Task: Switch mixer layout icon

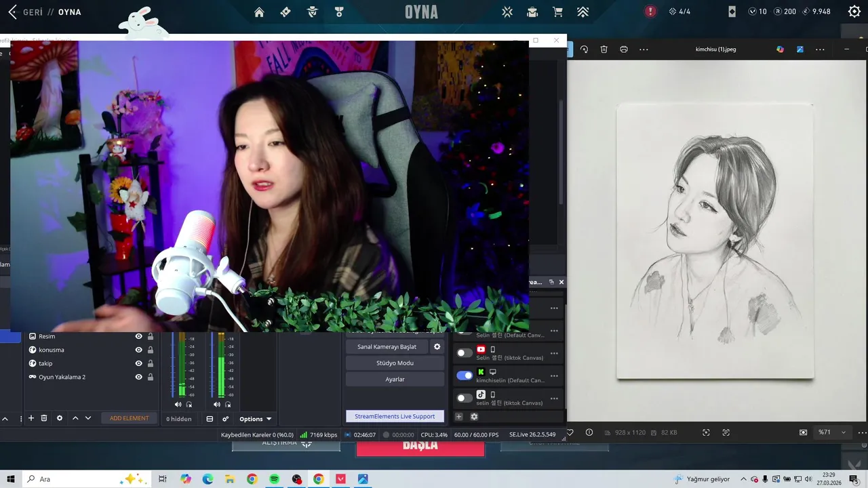Action: pos(210,419)
